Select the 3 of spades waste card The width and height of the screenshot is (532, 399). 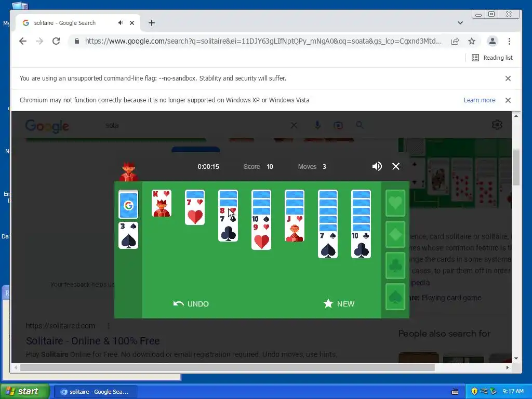click(x=128, y=235)
